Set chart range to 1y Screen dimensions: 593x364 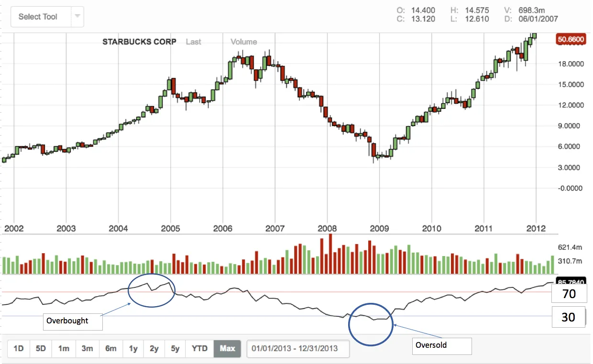(x=133, y=348)
